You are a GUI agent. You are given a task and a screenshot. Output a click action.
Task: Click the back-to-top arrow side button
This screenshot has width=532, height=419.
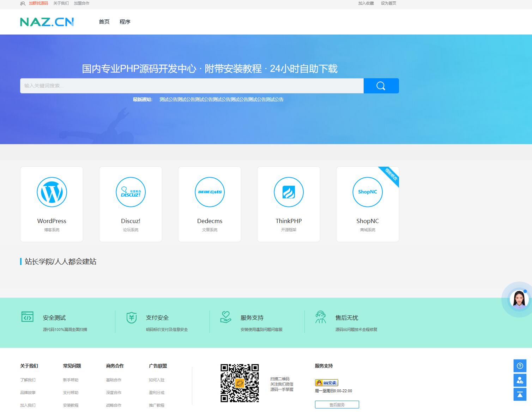click(x=520, y=395)
